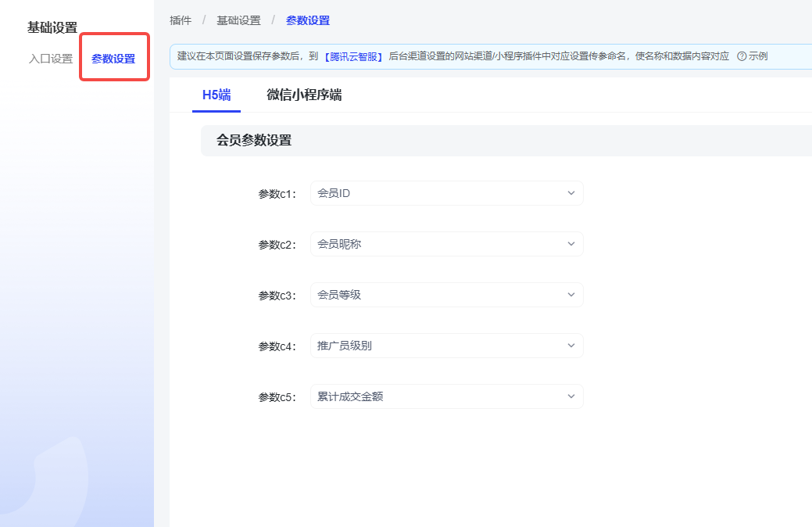Click the 插件 breadcrumb link

click(x=181, y=20)
